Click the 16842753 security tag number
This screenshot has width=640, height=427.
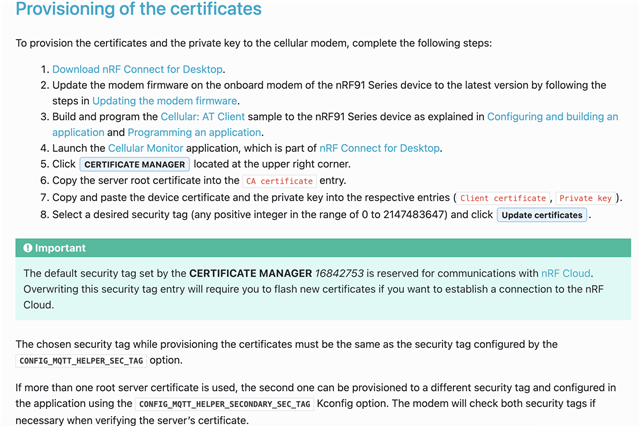tap(339, 274)
